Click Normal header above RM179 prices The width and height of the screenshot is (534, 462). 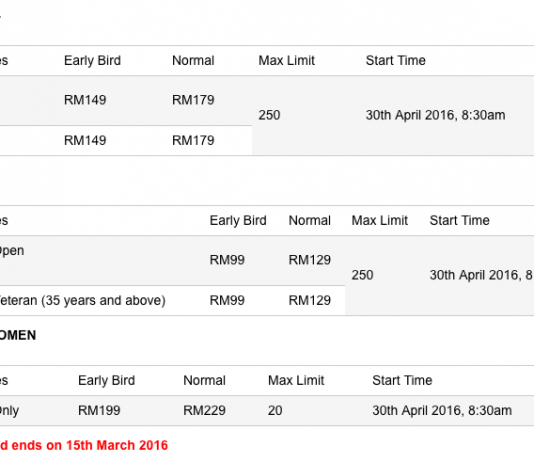193,61
